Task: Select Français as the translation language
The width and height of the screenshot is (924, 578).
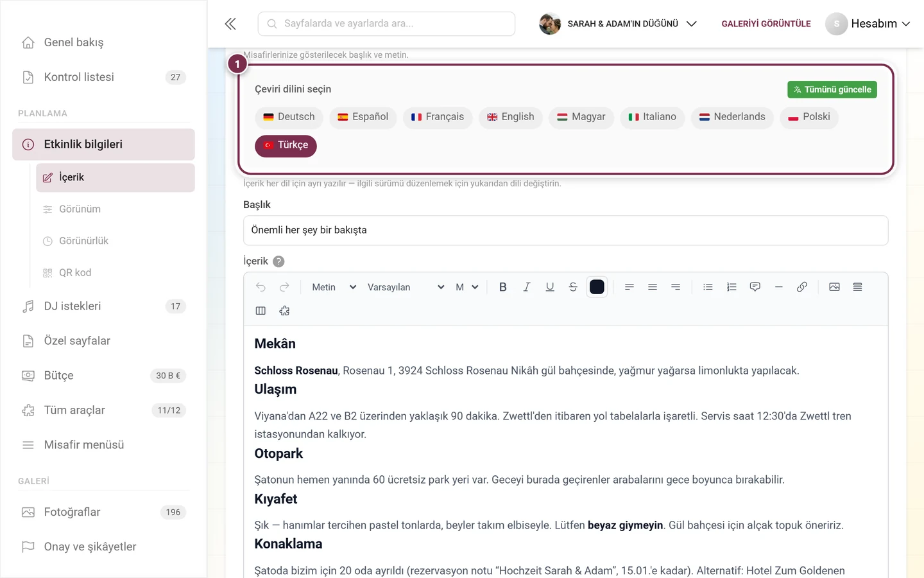Action: pos(438,117)
